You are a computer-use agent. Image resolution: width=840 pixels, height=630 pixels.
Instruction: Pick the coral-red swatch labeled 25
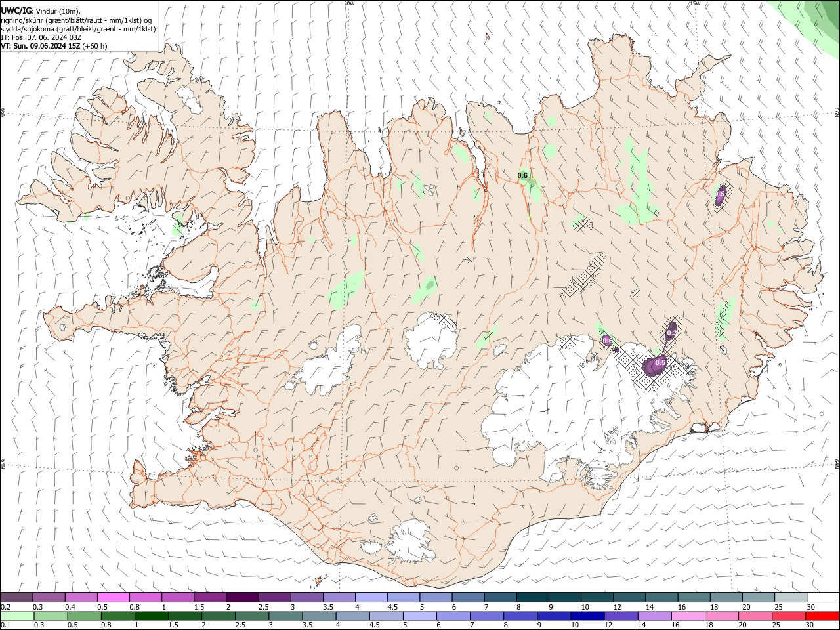tap(789, 616)
